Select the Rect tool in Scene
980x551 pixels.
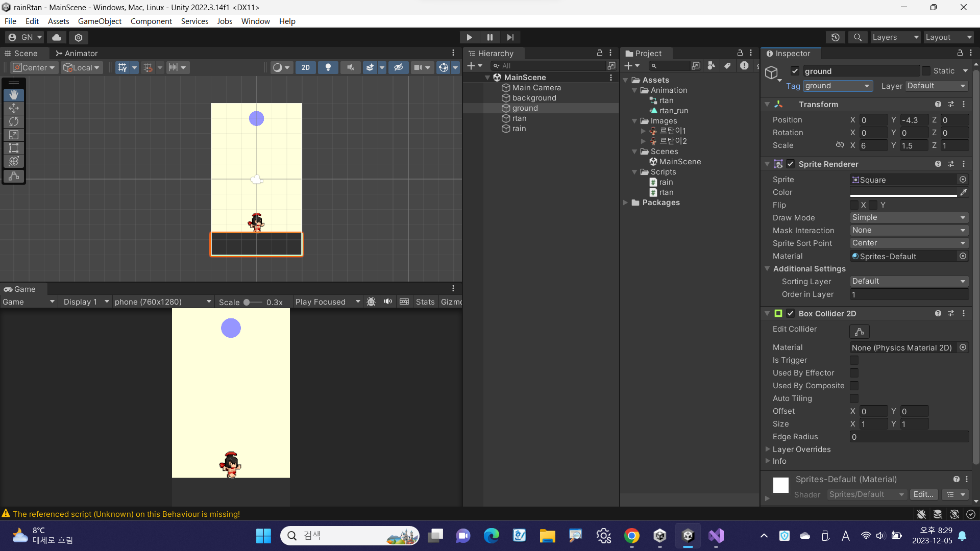[14, 148]
